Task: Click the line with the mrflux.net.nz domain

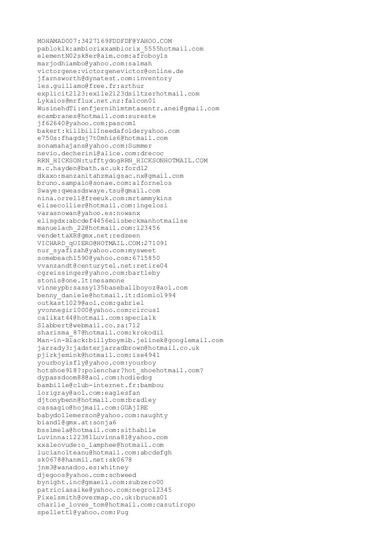Action: pos(96,101)
